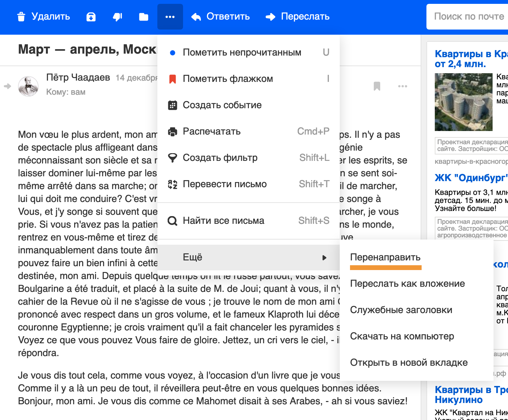This screenshot has width=508, height=420.
Task: Click the Удалить trash icon
Action: click(x=21, y=17)
